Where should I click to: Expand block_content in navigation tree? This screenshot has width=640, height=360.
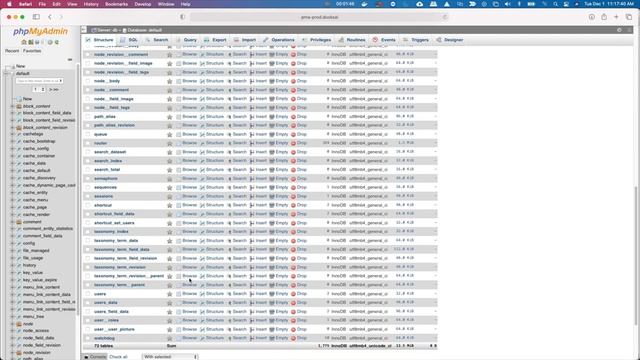(13, 106)
